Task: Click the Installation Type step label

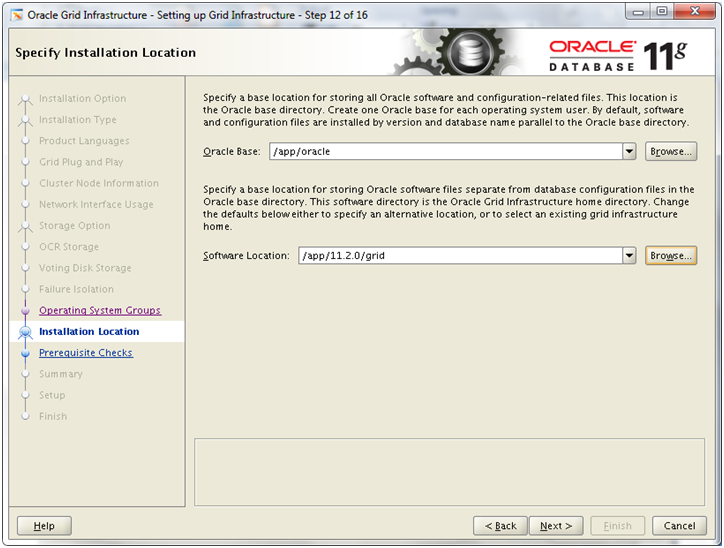Action: [78, 120]
